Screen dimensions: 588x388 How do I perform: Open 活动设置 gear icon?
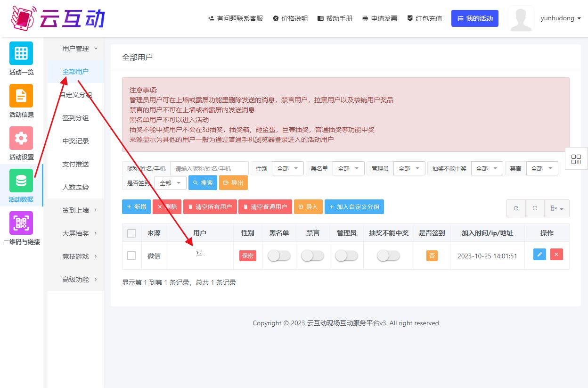point(21,138)
